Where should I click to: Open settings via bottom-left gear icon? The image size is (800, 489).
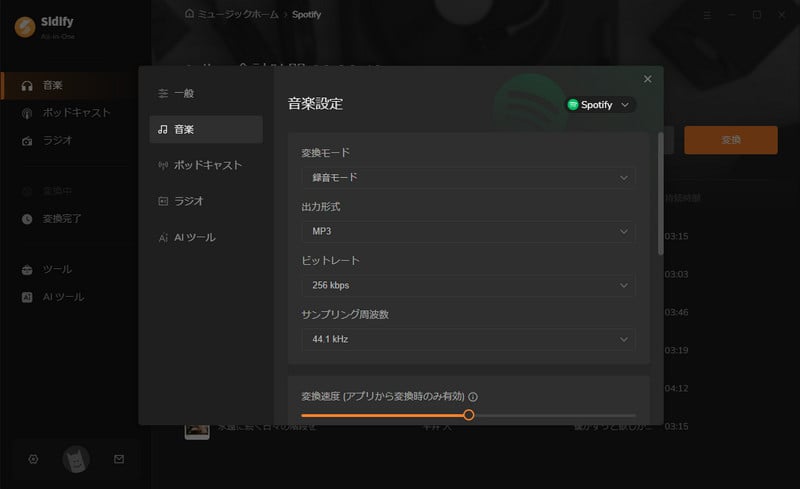[33, 459]
